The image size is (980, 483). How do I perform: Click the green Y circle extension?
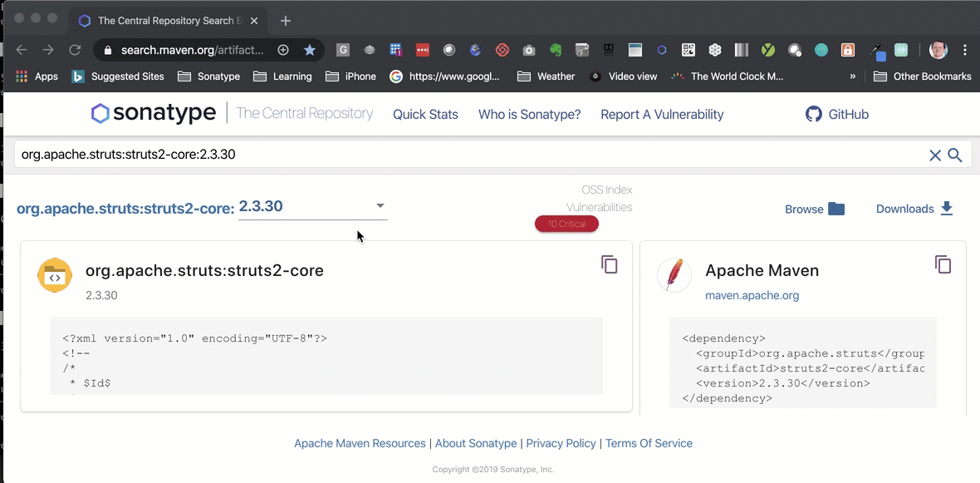(768, 50)
